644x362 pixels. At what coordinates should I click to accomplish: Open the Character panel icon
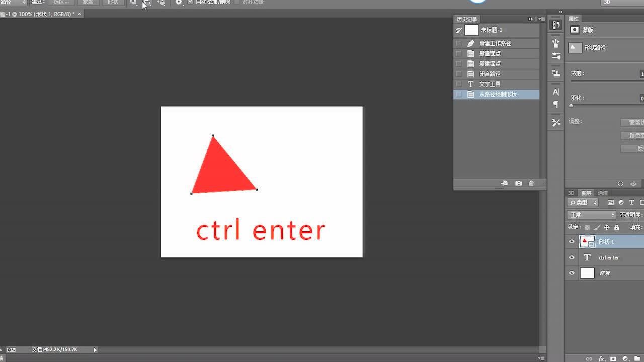click(x=556, y=92)
